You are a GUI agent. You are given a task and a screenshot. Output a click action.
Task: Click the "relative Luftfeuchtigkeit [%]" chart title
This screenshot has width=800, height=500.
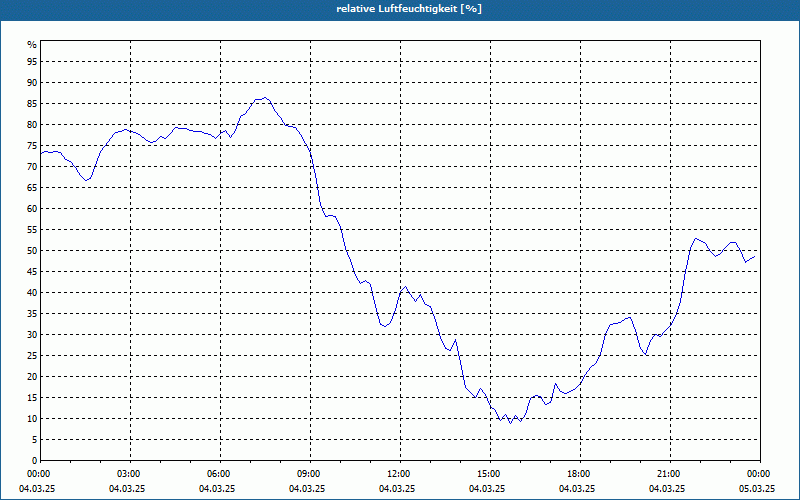coord(409,9)
